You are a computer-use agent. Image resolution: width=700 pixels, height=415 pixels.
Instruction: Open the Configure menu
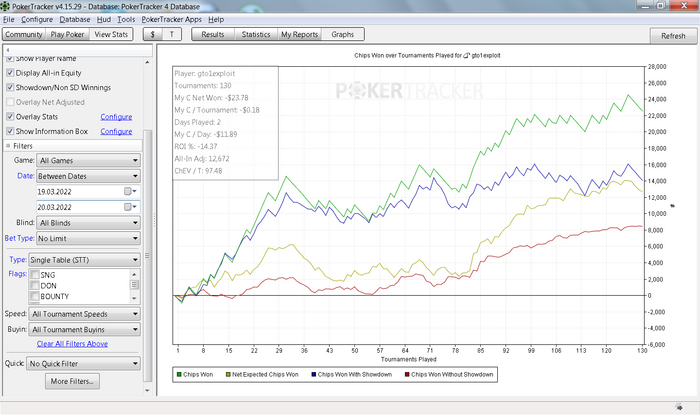37,20
